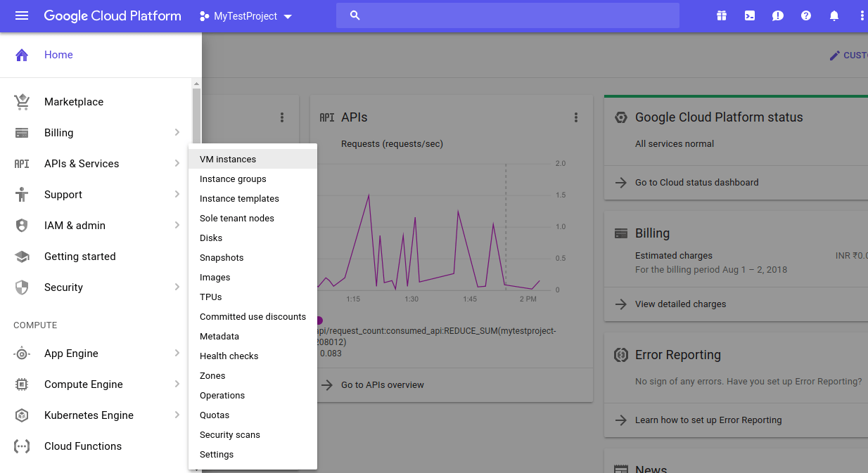Open Committed use discounts entry
Image resolution: width=868 pixels, height=473 pixels.
click(253, 317)
